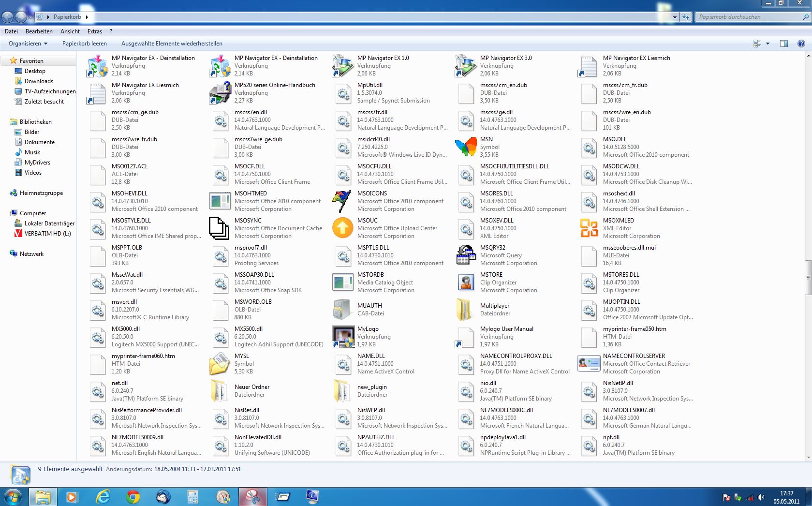Go forward with the forward arrow
Viewport: 812px width, 506px height.
click(x=21, y=17)
